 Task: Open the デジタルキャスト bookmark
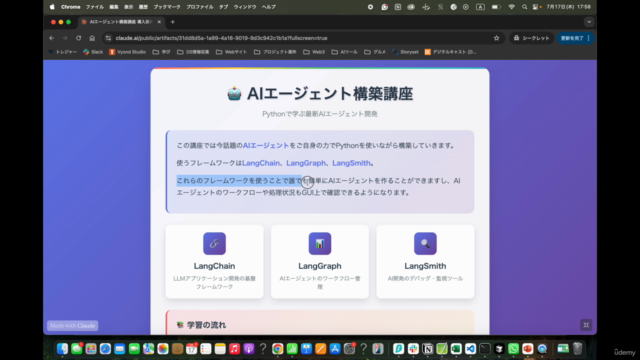[x=450, y=52]
